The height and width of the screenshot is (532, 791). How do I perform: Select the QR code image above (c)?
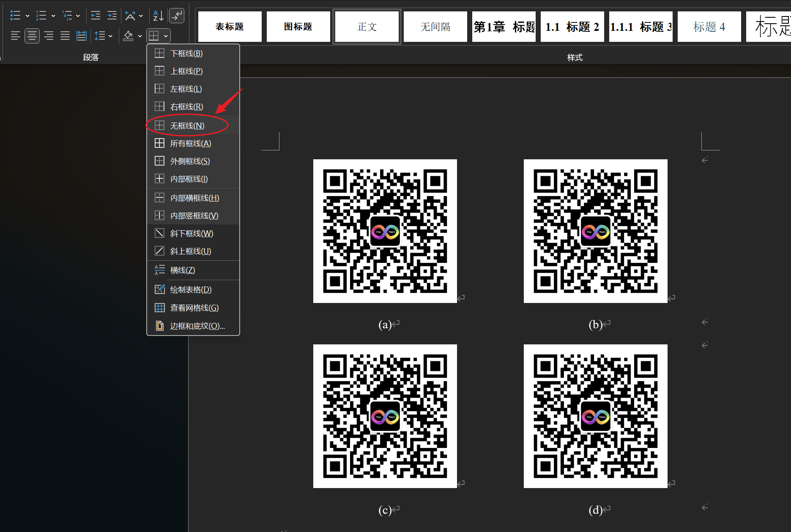[x=385, y=416]
